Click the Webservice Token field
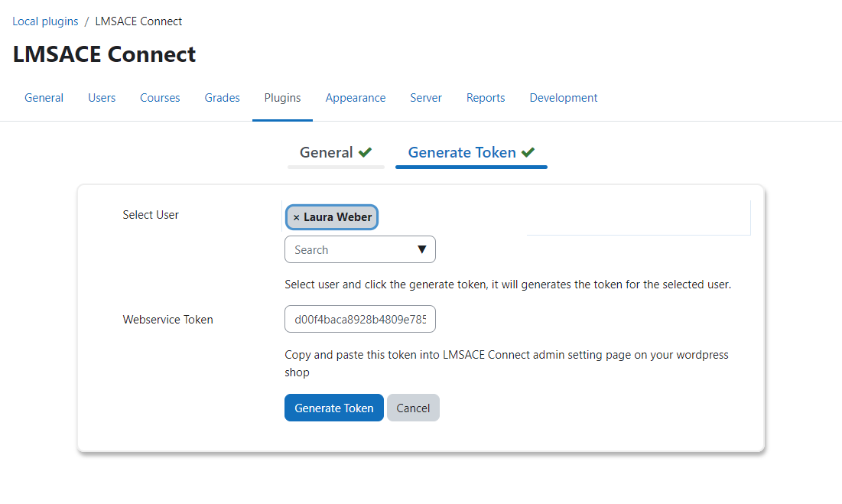Viewport: 842px width, 504px height. coord(359,320)
